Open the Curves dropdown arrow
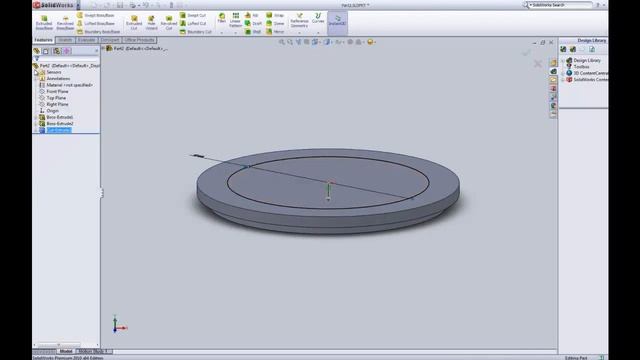 [318, 33]
